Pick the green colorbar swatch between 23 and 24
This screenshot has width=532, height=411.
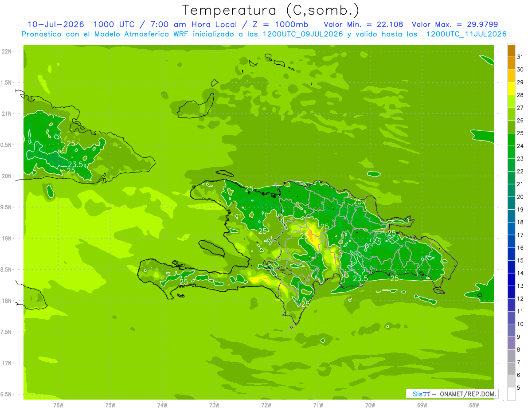511,152
